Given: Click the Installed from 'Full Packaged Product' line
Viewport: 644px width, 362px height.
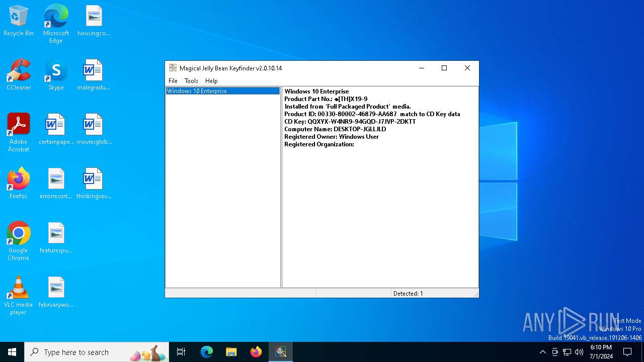Looking at the screenshot, I should (348, 107).
